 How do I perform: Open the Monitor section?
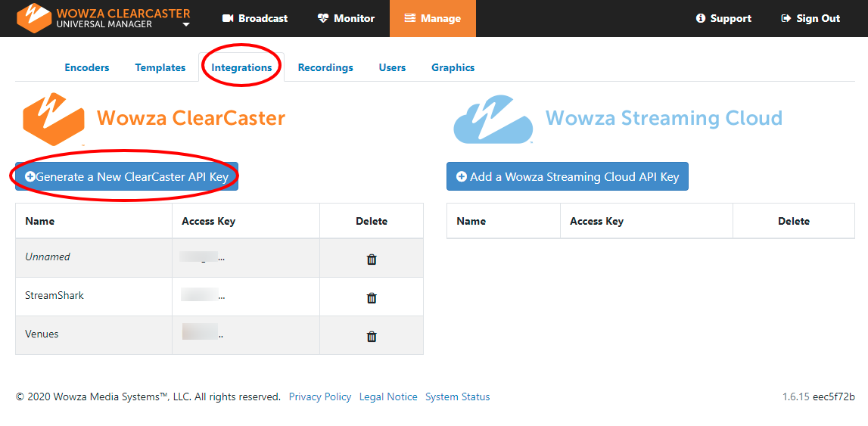coord(346,18)
